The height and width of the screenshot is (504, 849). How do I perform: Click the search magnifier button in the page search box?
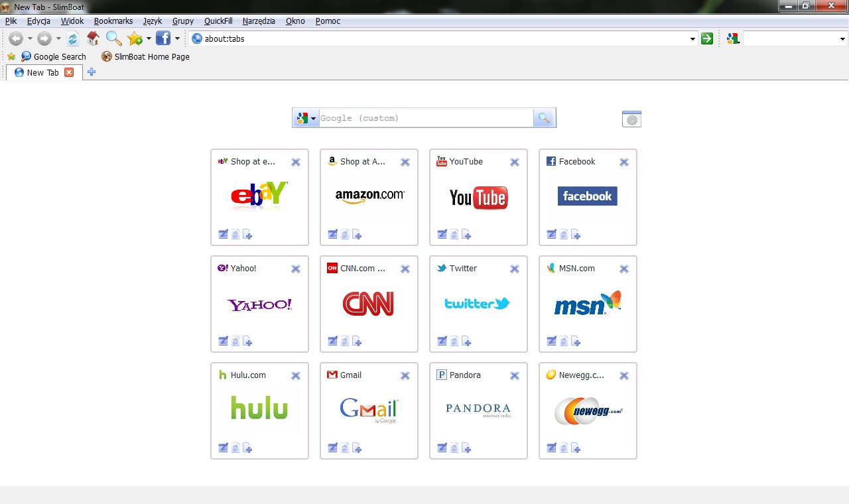click(x=544, y=118)
